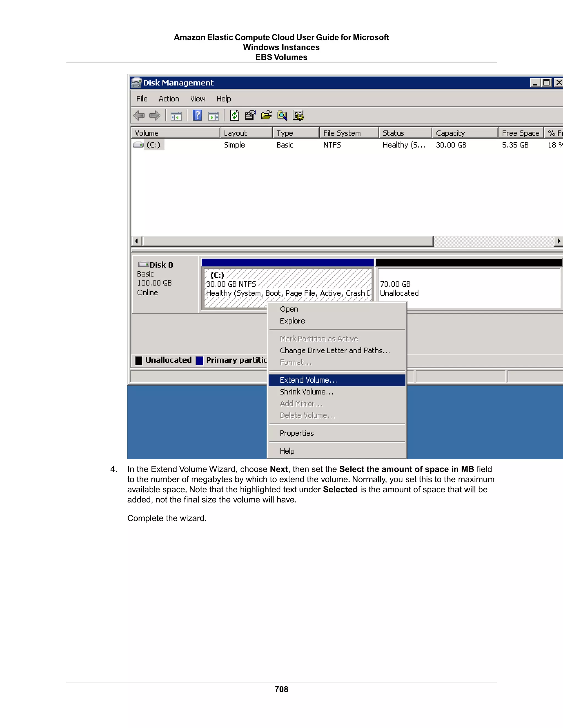Image resolution: width=563 pixels, height=728 pixels.
Task: Click Change Drive Letter and Paths
Action: tap(335, 350)
